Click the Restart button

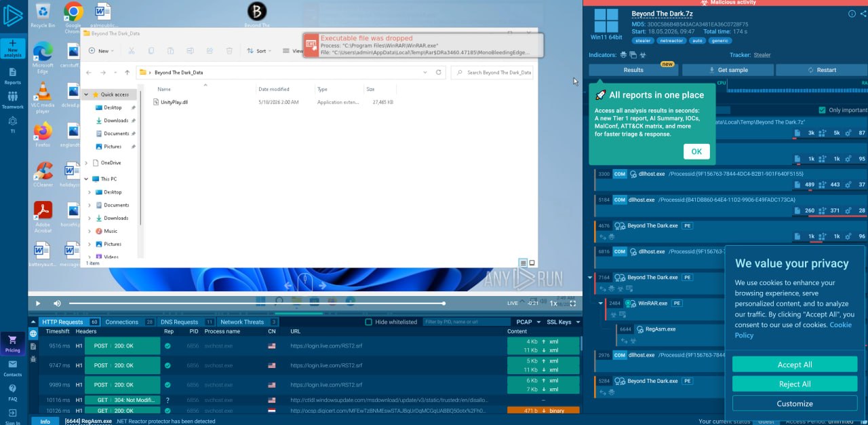coord(821,70)
